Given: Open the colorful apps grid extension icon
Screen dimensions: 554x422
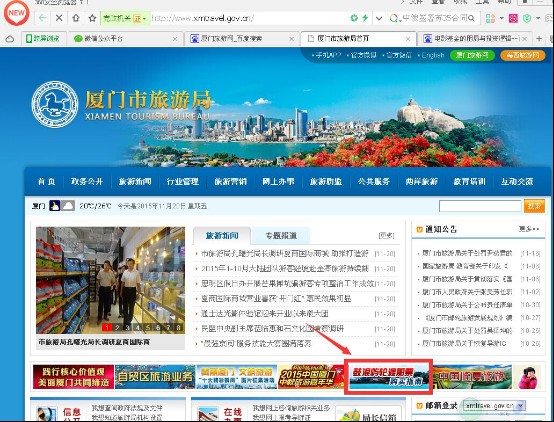Looking at the screenshot, I should pos(490,18).
